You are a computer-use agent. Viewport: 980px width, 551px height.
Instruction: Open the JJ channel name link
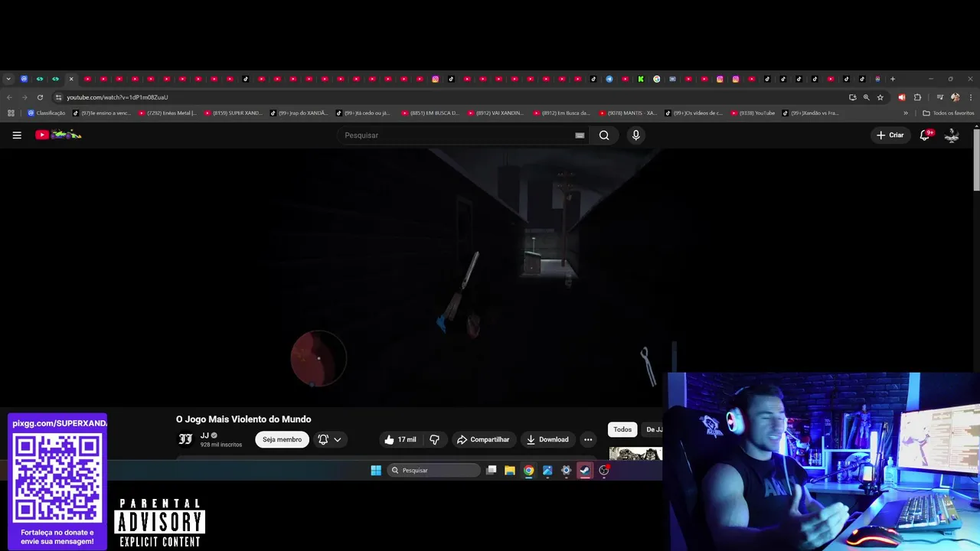[x=204, y=435]
